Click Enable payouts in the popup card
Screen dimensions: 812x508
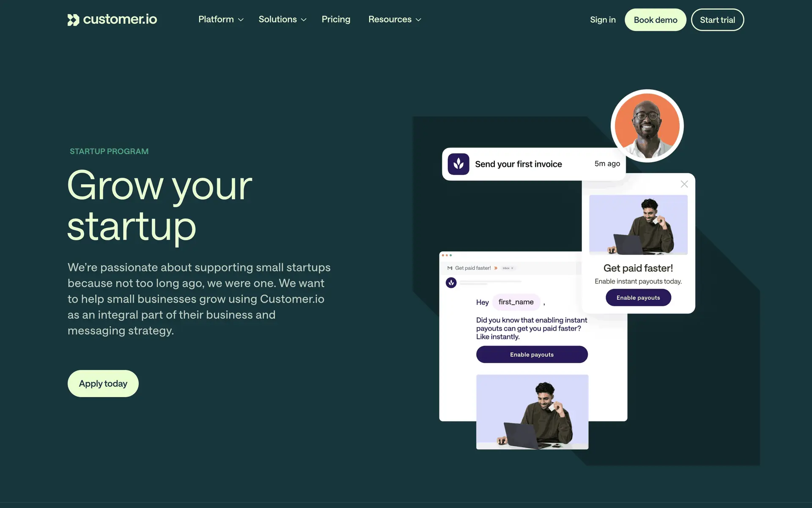point(638,298)
